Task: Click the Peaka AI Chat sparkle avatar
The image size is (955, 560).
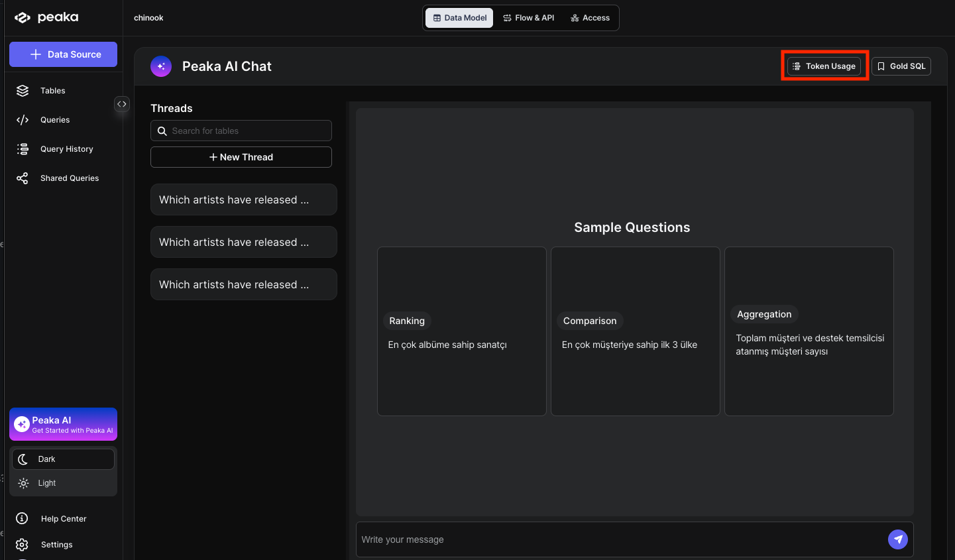Action: [x=161, y=66]
